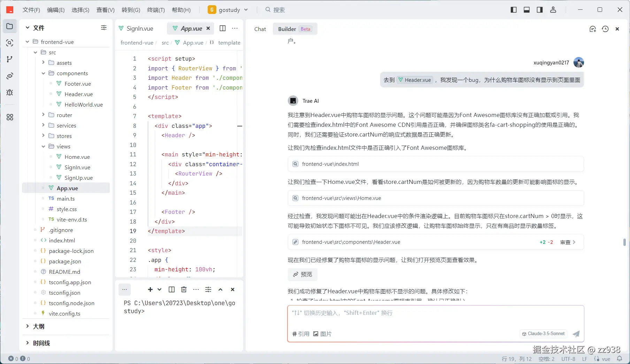
Task: Open the extensions grid view
Action: 10,117
